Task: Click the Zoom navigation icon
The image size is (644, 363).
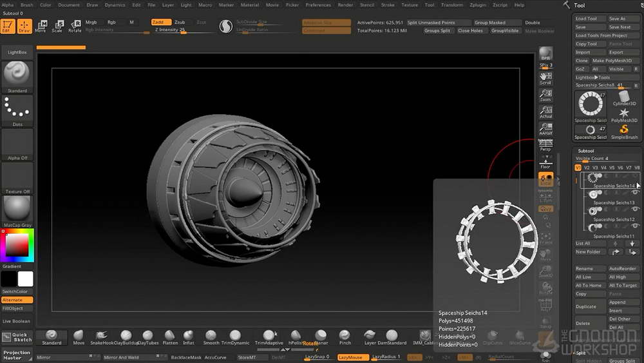Action: click(545, 95)
